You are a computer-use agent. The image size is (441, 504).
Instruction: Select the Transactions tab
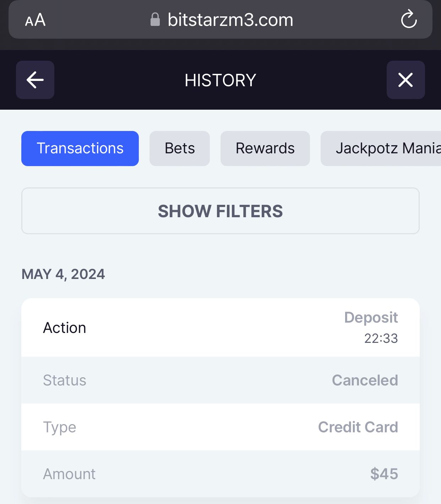point(80,148)
